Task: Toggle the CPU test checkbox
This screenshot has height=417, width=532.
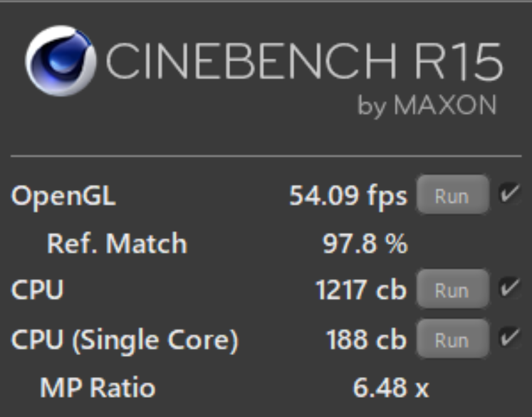Action: pos(510,287)
